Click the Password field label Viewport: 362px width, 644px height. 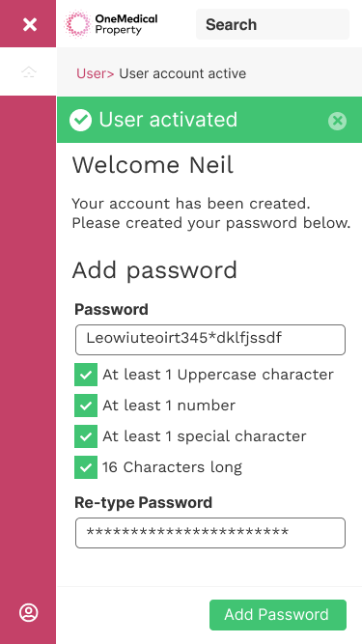click(111, 309)
